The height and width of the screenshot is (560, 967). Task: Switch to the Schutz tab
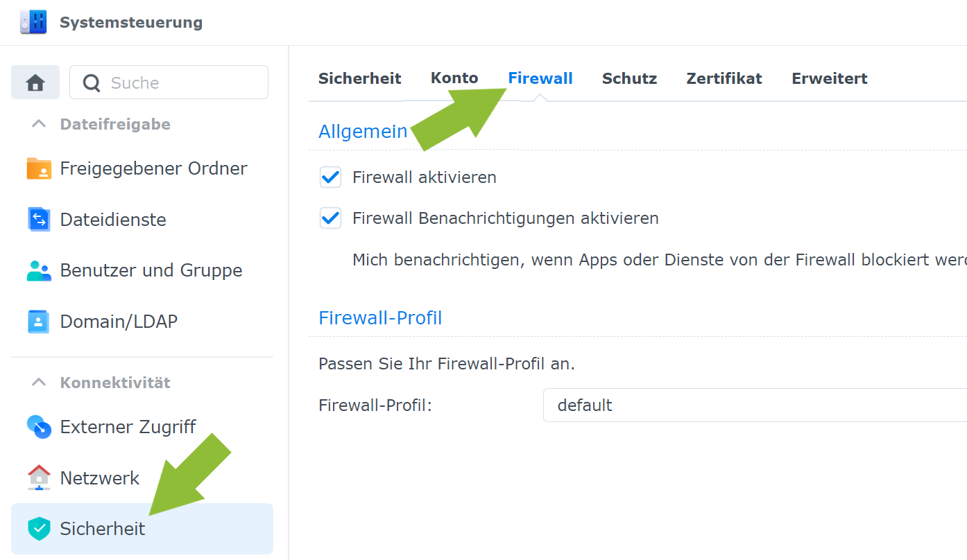(x=629, y=78)
